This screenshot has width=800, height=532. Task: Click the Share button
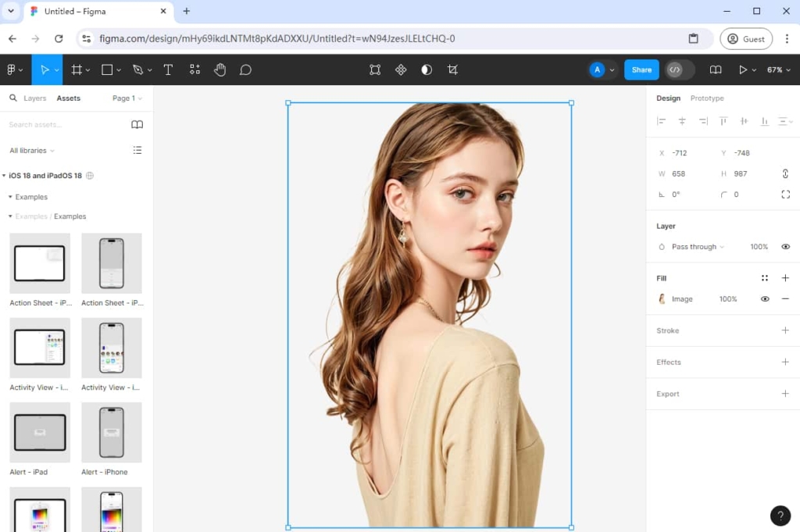click(x=641, y=70)
